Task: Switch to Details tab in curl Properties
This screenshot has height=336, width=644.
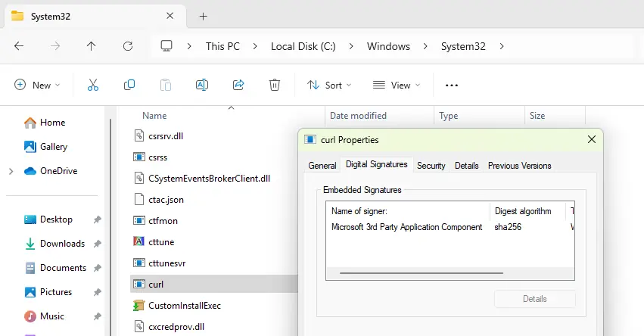Action: (467, 166)
